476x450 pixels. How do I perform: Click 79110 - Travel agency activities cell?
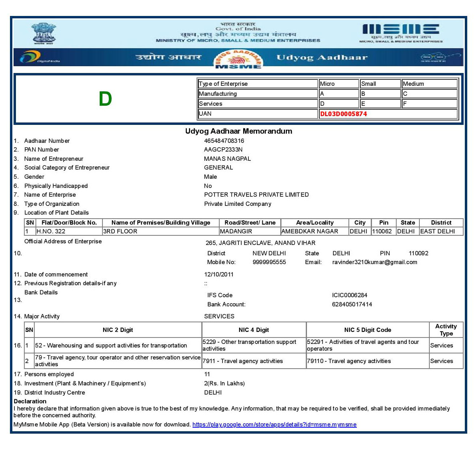[368, 361]
